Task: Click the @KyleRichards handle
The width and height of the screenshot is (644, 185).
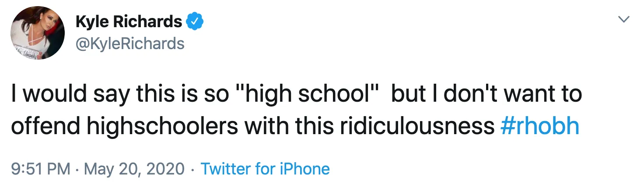Action: (x=130, y=43)
